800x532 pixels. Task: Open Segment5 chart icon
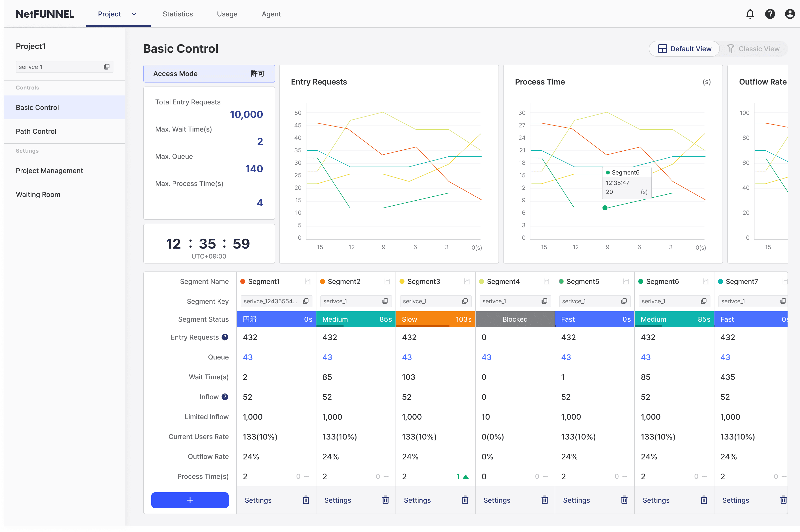tap(626, 282)
